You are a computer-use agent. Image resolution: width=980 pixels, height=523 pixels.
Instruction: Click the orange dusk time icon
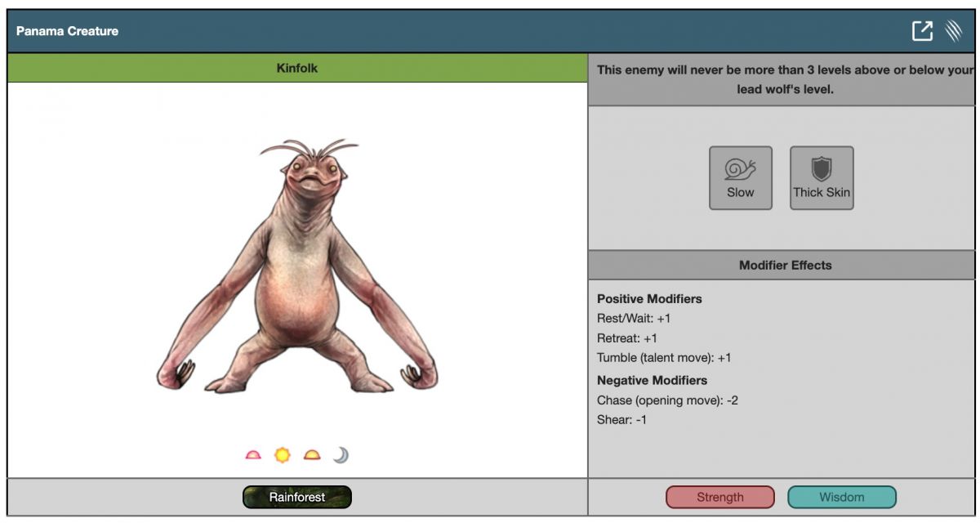tap(312, 455)
